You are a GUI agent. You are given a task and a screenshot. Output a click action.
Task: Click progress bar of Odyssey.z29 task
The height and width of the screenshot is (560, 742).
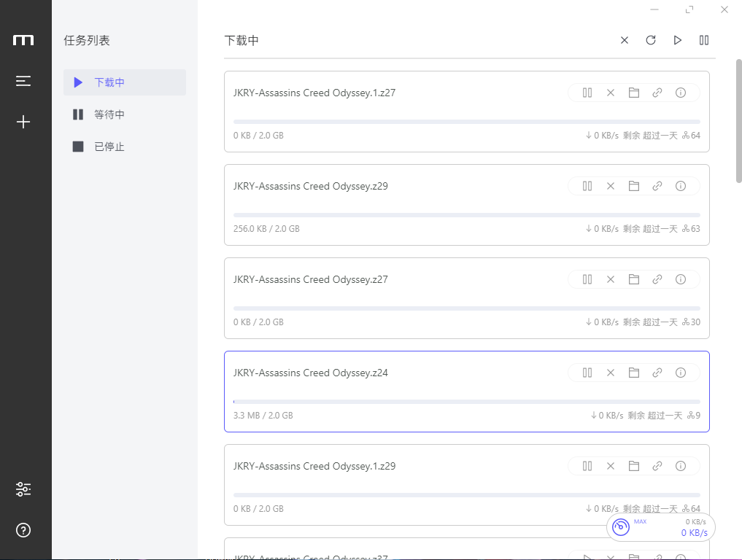467,214
